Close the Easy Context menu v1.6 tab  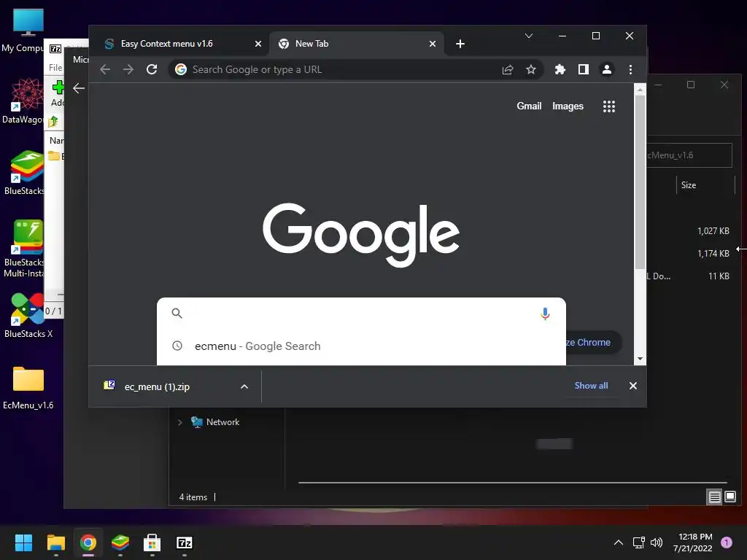(x=258, y=44)
